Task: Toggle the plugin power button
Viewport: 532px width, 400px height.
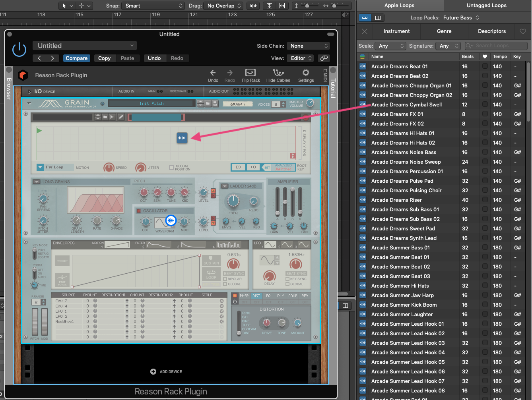Action: (19, 50)
